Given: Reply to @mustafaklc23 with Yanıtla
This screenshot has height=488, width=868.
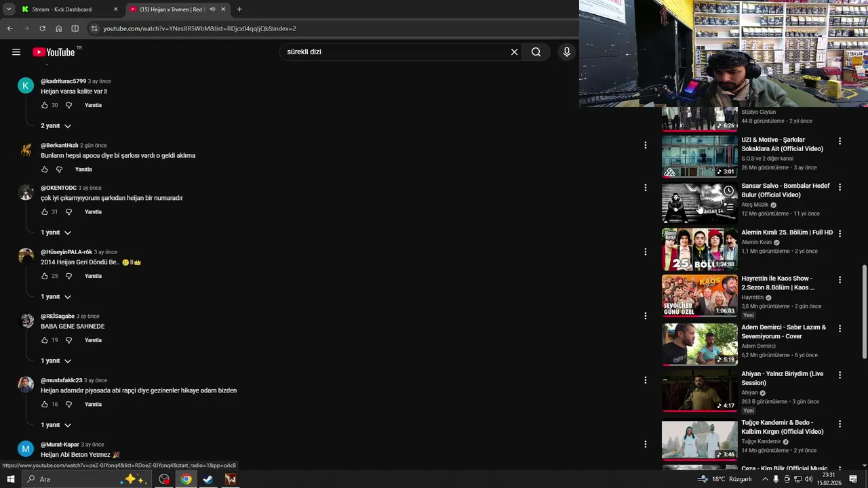Looking at the screenshot, I should [x=93, y=405].
